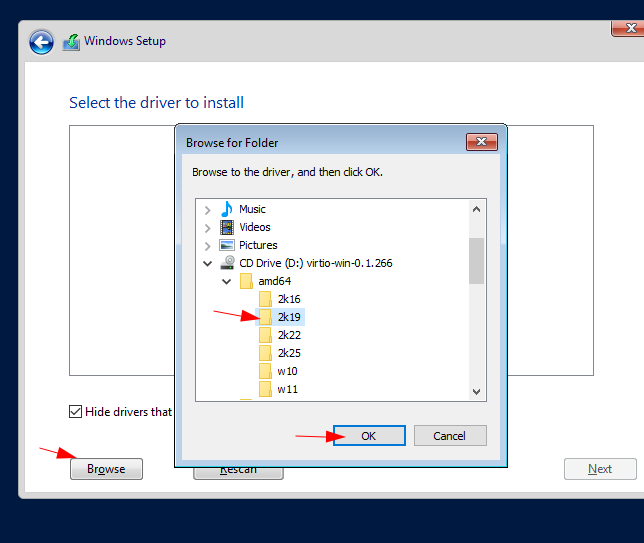Screen dimensions: 644x543
Task: Click the CD Drive (D:) disc icon
Action: [228, 263]
